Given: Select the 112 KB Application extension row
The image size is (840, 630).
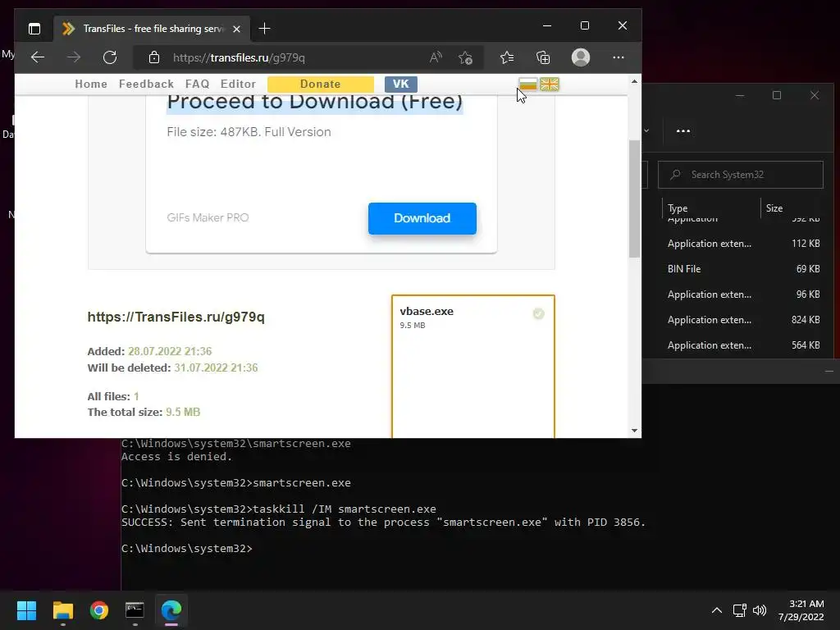Looking at the screenshot, I should [738, 243].
